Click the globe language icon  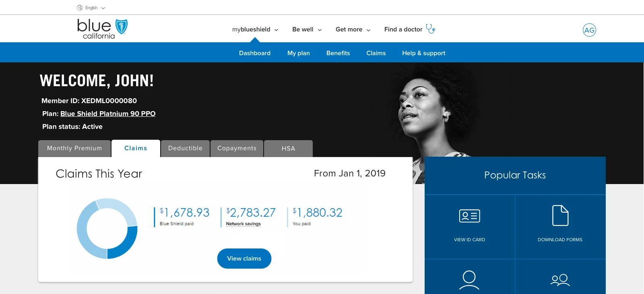pyautogui.click(x=80, y=8)
